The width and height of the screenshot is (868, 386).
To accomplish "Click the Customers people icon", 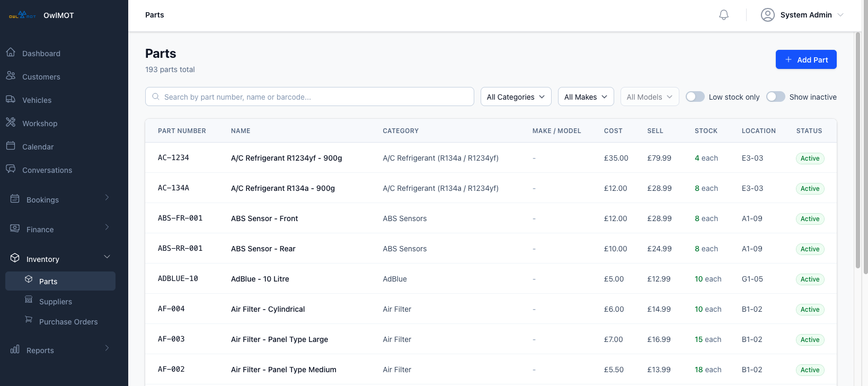I will [11, 76].
